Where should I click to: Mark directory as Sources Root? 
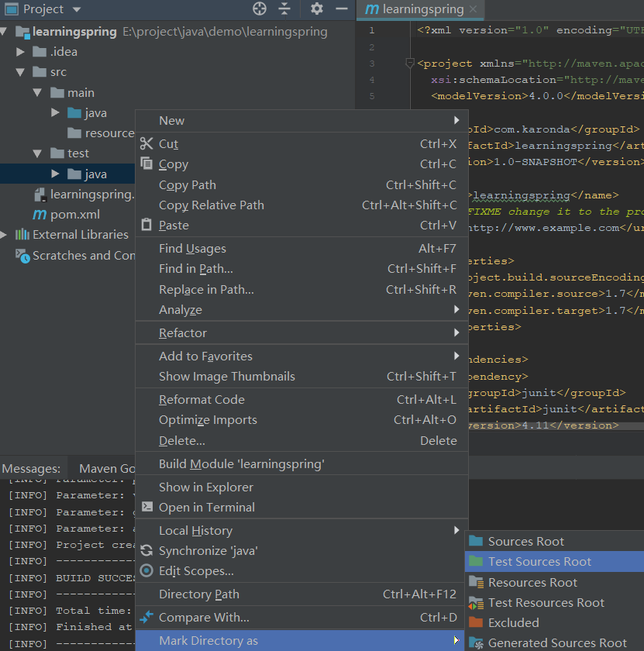[x=525, y=541]
